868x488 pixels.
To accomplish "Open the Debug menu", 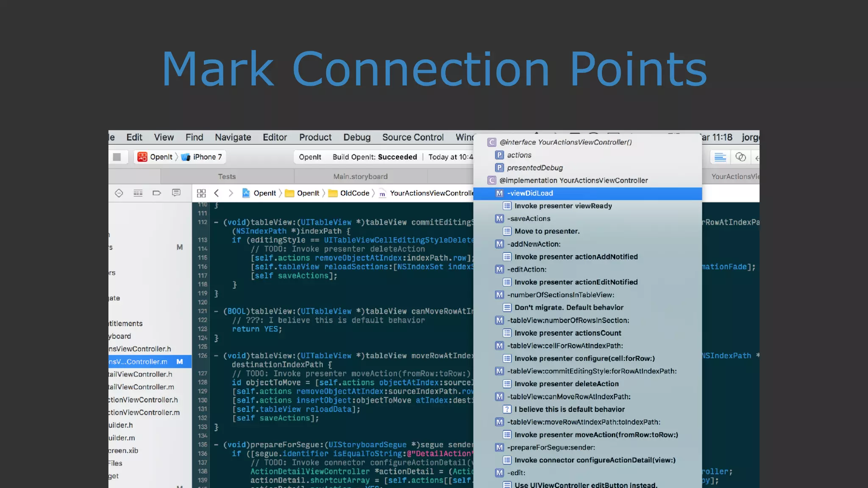I will [357, 137].
